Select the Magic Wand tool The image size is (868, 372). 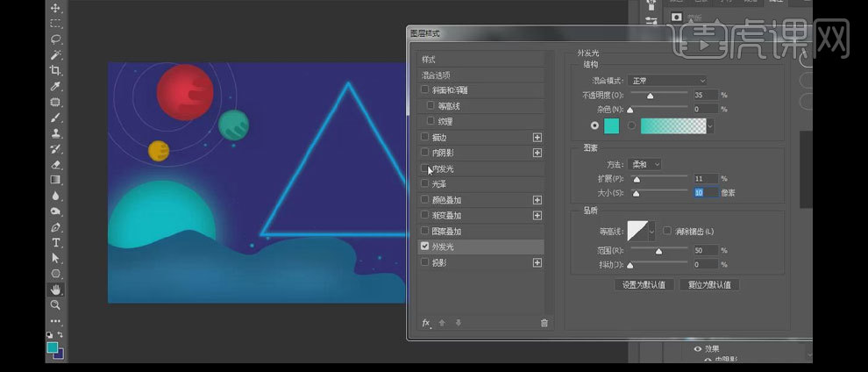56,54
